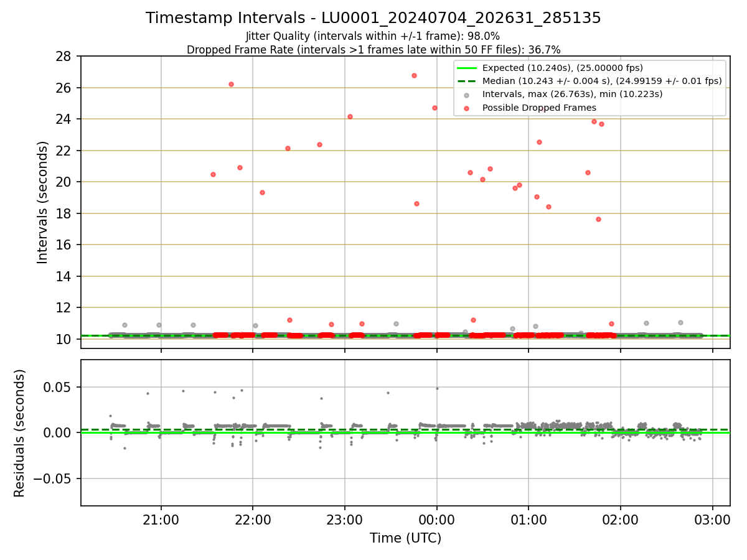The height and width of the screenshot is (560, 747).
Task: Click the "Residuals (seconds)" y-axis label
Action: (19, 433)
